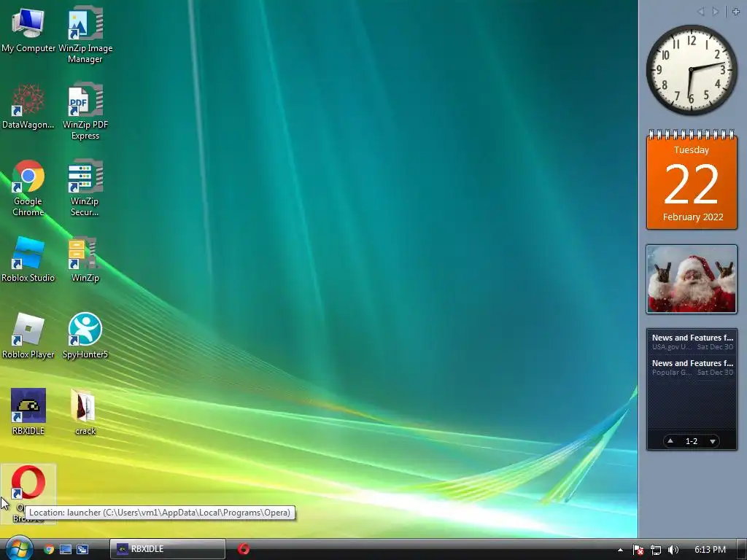The image size is (747, 560).
Task: Select the WinZip PDF Express shortcut
Action: 85,111
